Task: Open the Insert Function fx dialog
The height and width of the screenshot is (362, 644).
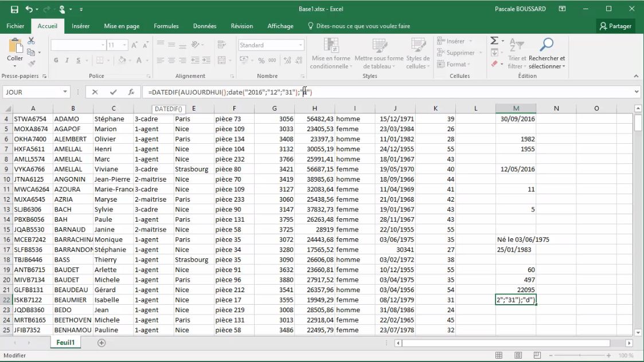Action: 131,92
